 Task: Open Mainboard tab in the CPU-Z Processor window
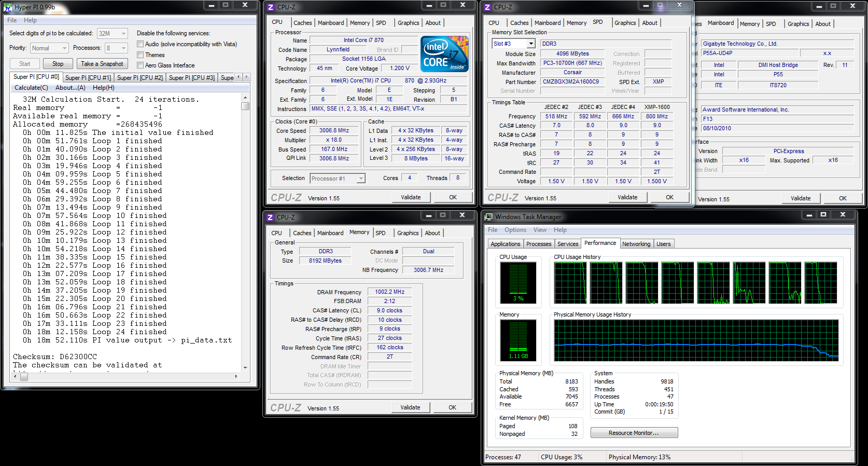(331, 23)
